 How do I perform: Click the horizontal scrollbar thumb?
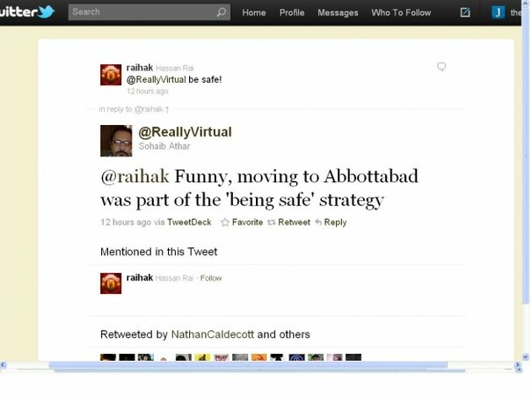248,365
